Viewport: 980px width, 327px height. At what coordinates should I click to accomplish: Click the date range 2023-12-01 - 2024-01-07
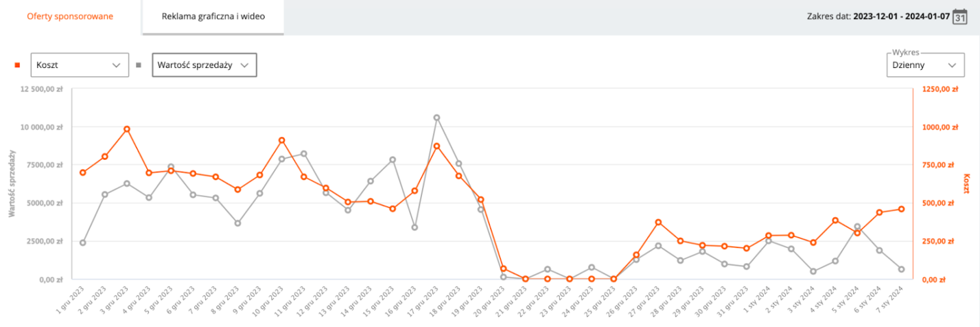pos(900,16)
